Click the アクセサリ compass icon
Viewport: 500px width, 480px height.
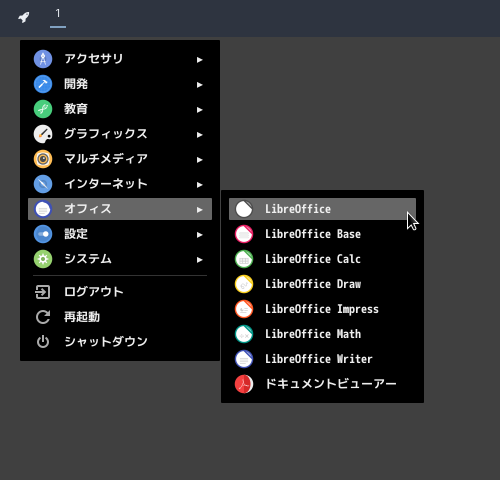(x=43, y=59)
